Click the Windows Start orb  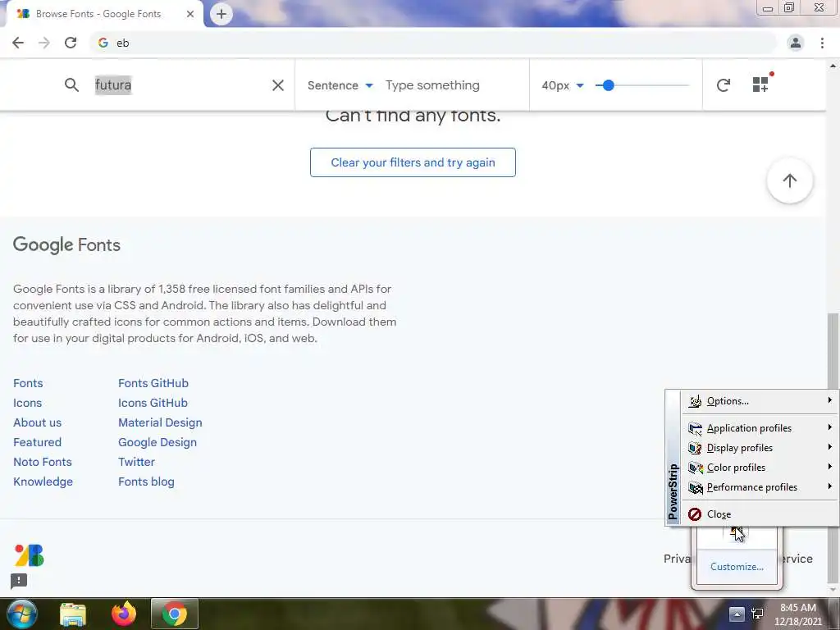[21, 614]
